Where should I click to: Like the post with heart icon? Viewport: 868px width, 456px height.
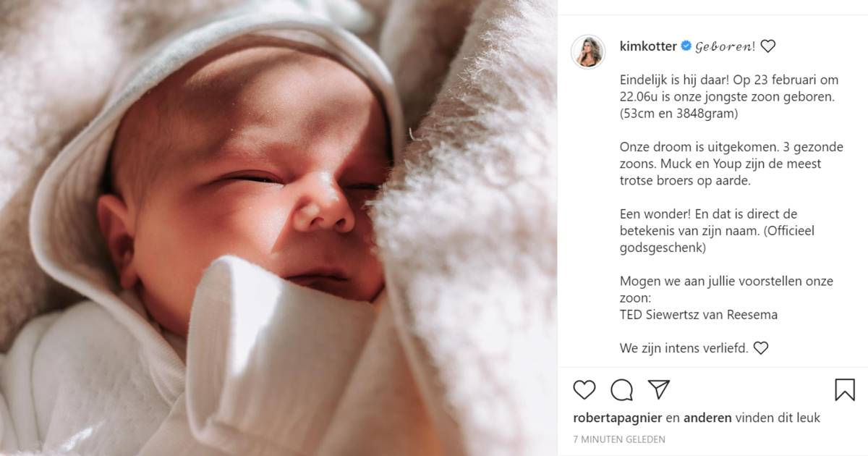point(584,390)
